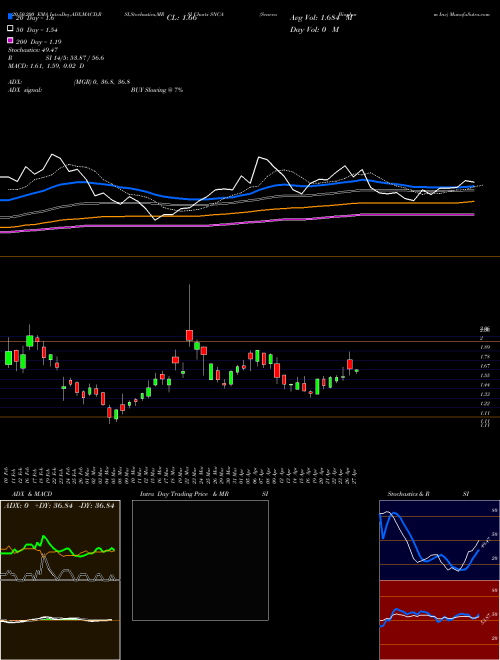This screenshot has width=500, height=660.
Task: Click the magenta 200 Day EMA legend swatch
Action: [10, 40]
